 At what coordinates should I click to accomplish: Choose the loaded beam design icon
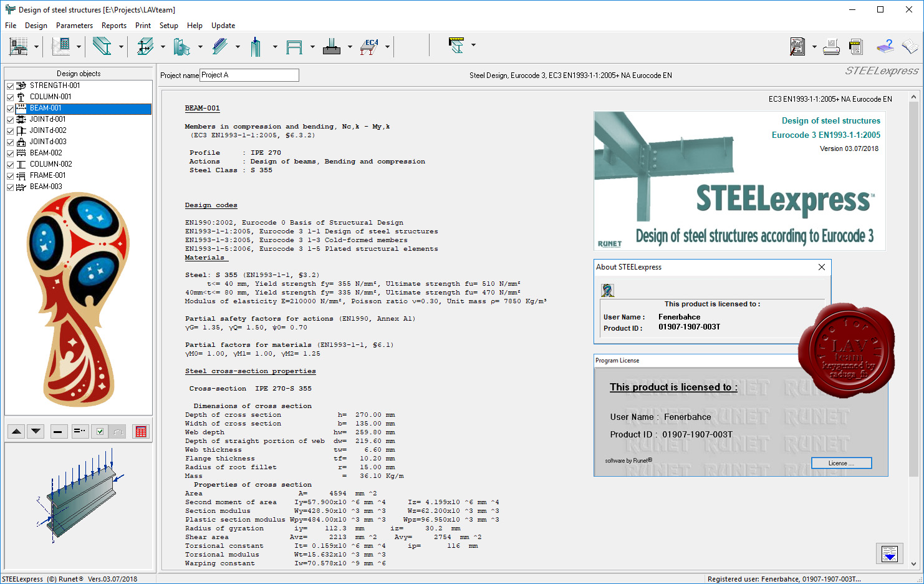tap(220, 46)
